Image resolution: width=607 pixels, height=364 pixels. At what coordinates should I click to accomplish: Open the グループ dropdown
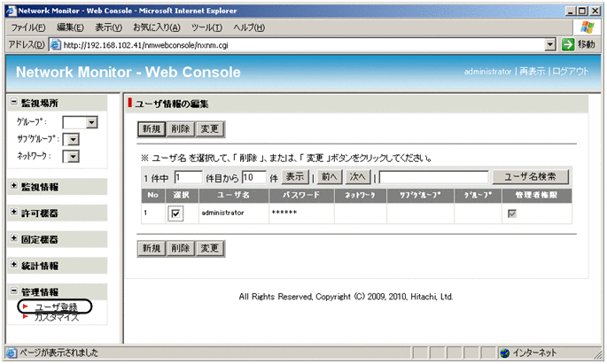coord(91,122)
